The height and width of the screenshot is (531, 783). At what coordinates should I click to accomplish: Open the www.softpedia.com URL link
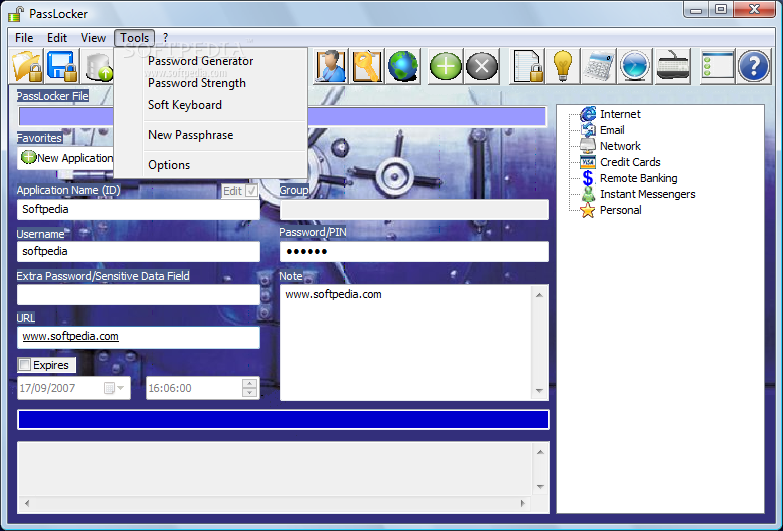tap(70, 336)
